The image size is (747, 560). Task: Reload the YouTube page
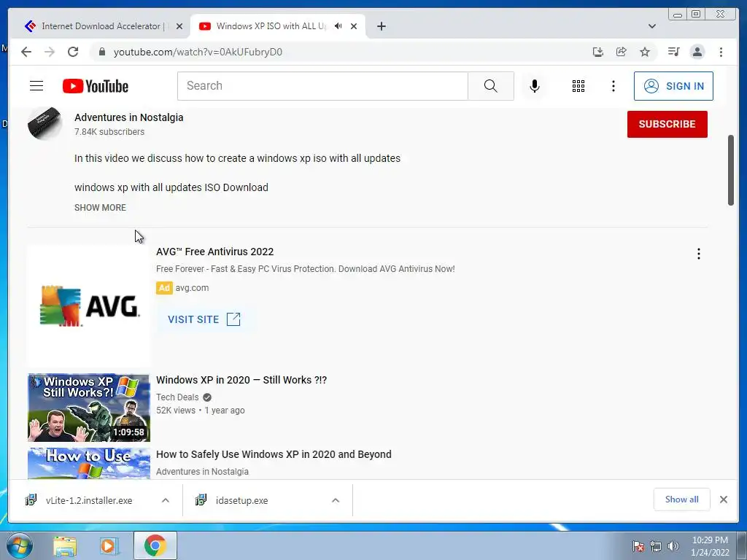coord(73,52)
